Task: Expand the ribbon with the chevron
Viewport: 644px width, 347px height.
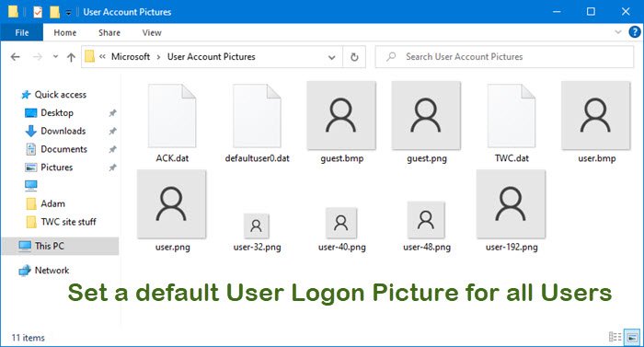Action: click(x=617, y=32)
